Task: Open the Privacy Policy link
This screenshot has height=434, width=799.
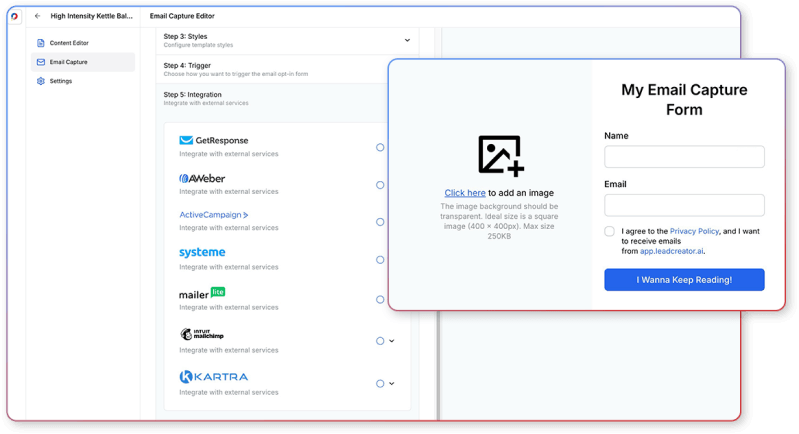Action: click(x=694, y=231)
